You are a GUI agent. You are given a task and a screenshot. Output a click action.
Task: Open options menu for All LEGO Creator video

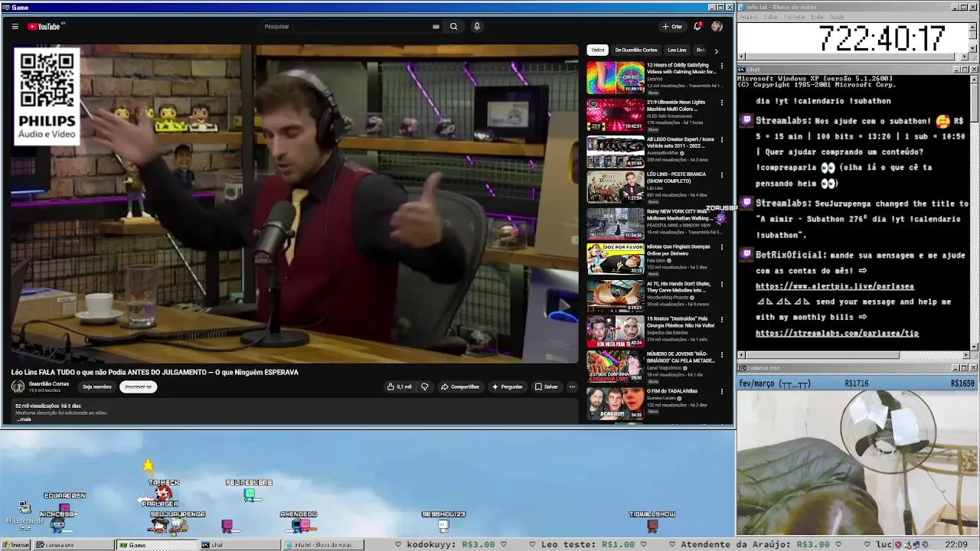tap(721, 139)
